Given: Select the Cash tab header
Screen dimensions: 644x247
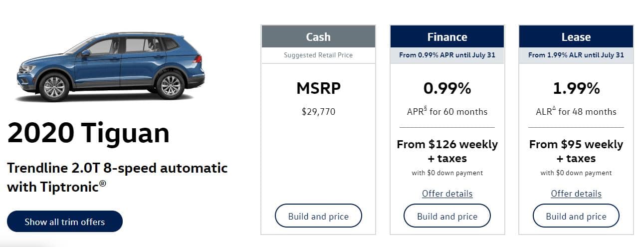Looking at the screenshot, I should (x=318, y=37).
